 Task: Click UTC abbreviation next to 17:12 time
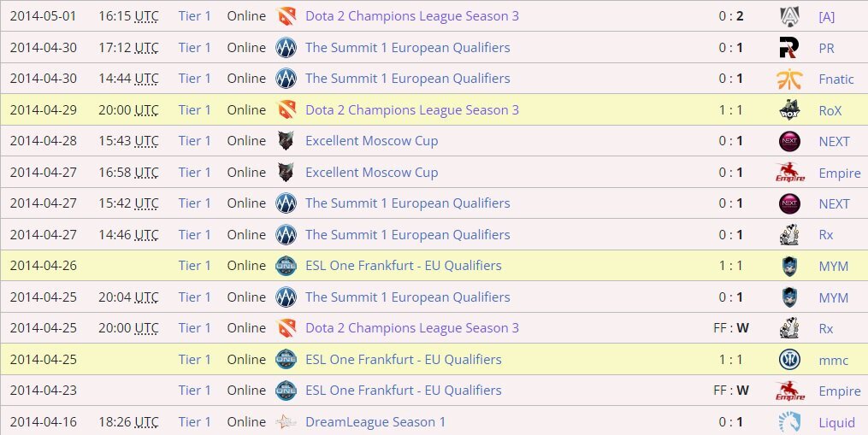click(146, 48)
